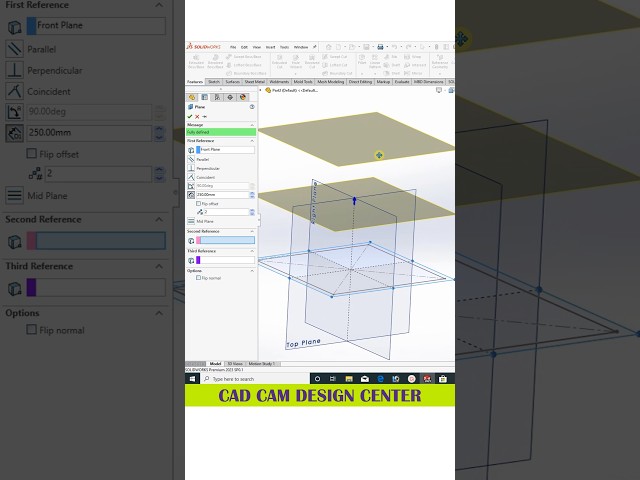
Task: Open the dropdown arrow under Hole Wizard
Action: pyautogui.click(x=296, y=74)
